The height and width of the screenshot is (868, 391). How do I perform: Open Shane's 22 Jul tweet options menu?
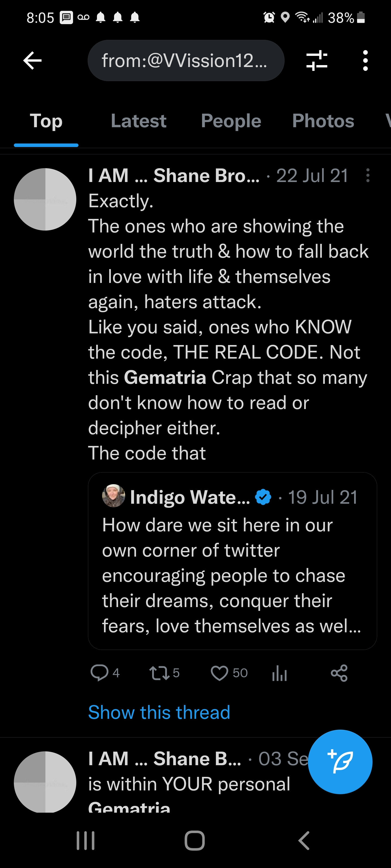click(368, 175)
